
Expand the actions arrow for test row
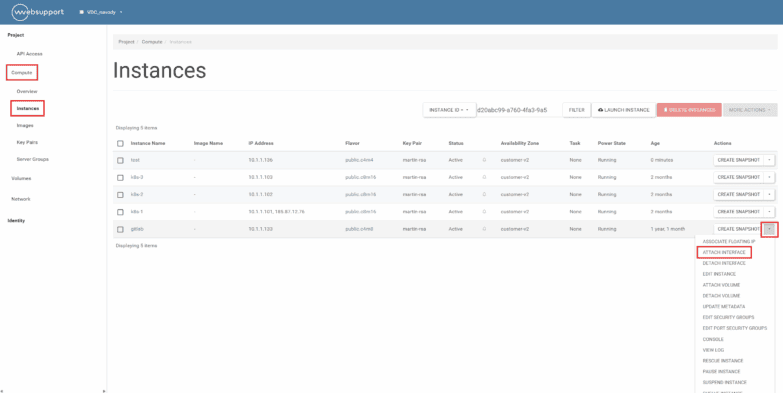click(x=770, y=160)
